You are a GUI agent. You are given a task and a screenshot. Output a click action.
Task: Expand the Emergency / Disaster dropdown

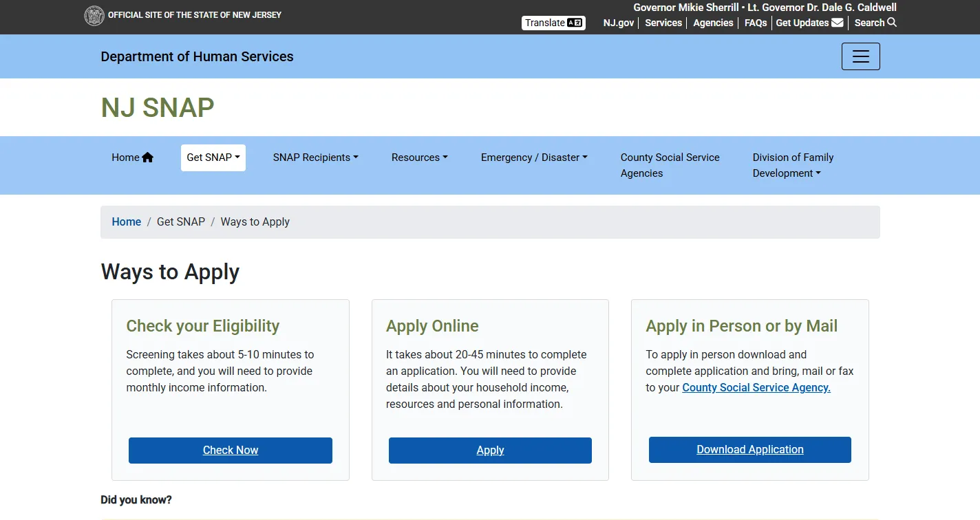pyautogui.click(x=534, y=158)
